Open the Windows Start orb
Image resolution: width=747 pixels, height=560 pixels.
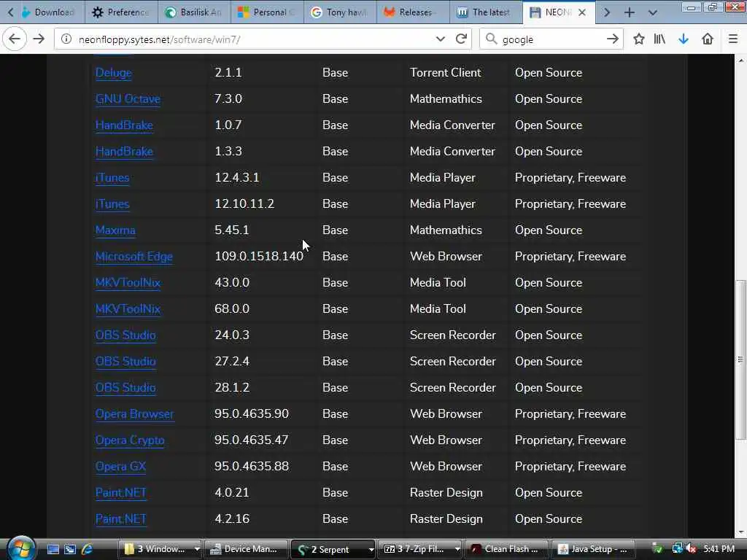tap(20, 548)
